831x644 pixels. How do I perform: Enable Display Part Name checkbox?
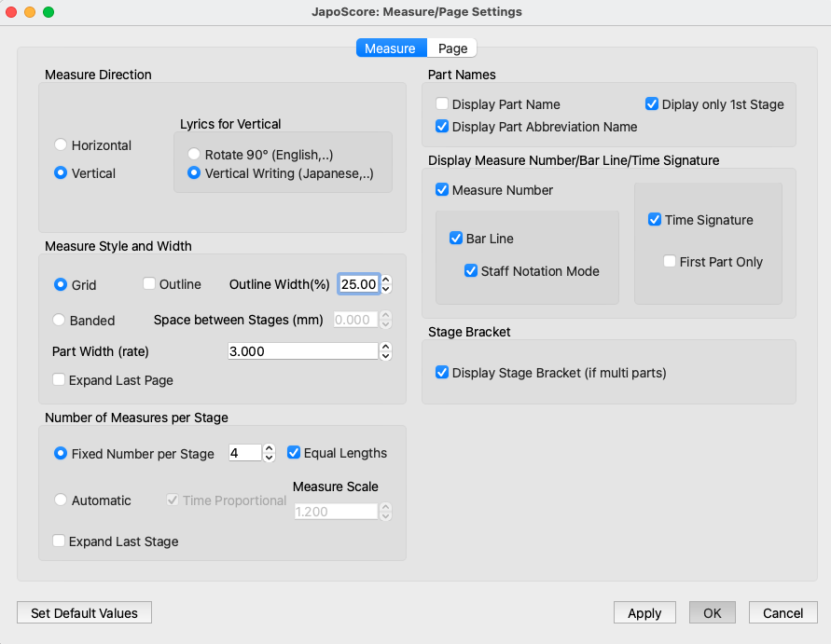click(443, 104)
